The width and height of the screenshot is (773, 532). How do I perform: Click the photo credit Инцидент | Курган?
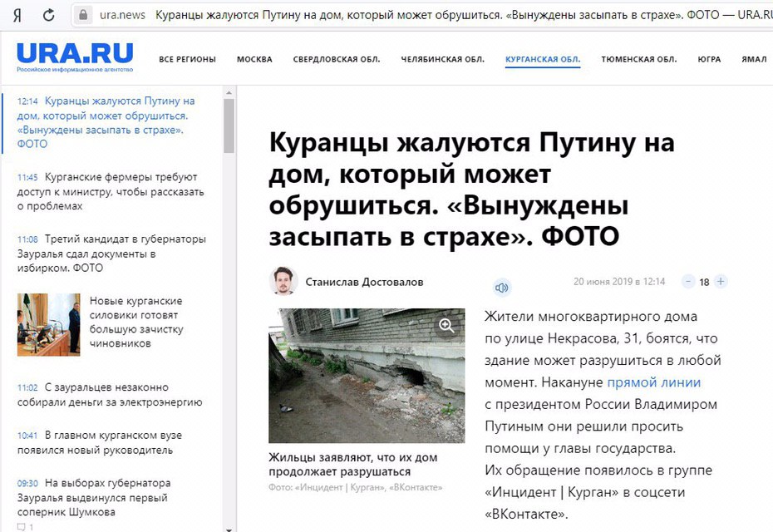click(x=356, y=487)
